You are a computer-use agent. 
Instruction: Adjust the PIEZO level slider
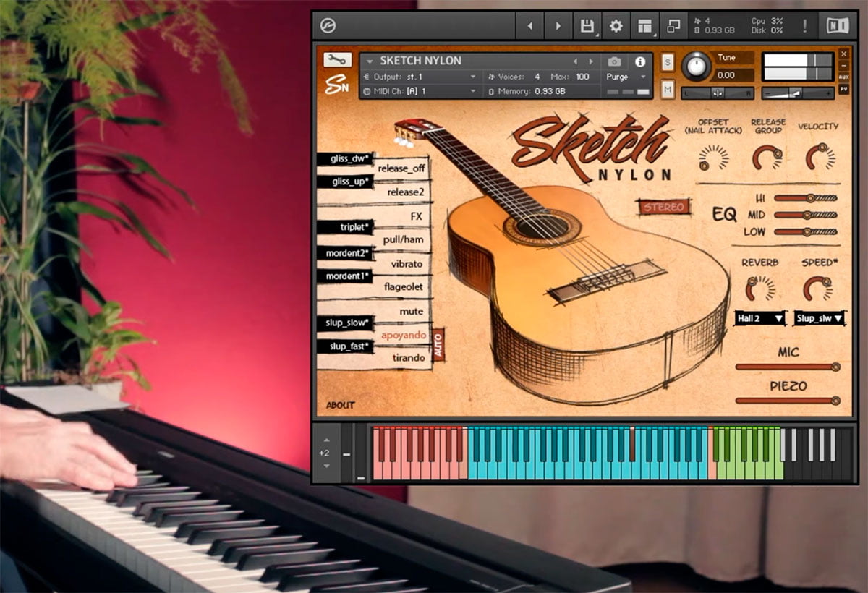788,401
